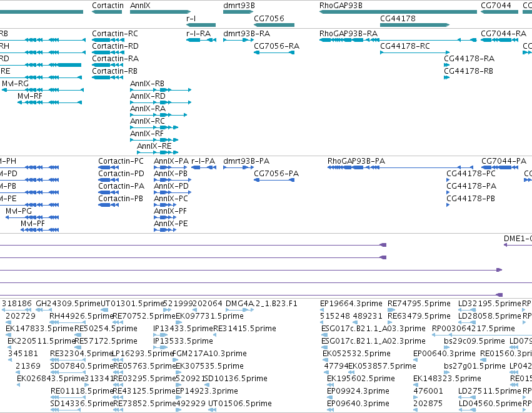
Task: Click the CG44178 gene label
Action: click(x=398, y=18)
